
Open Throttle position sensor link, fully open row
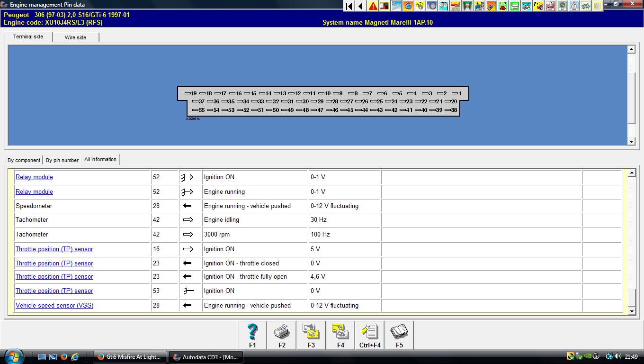(54, 276)
